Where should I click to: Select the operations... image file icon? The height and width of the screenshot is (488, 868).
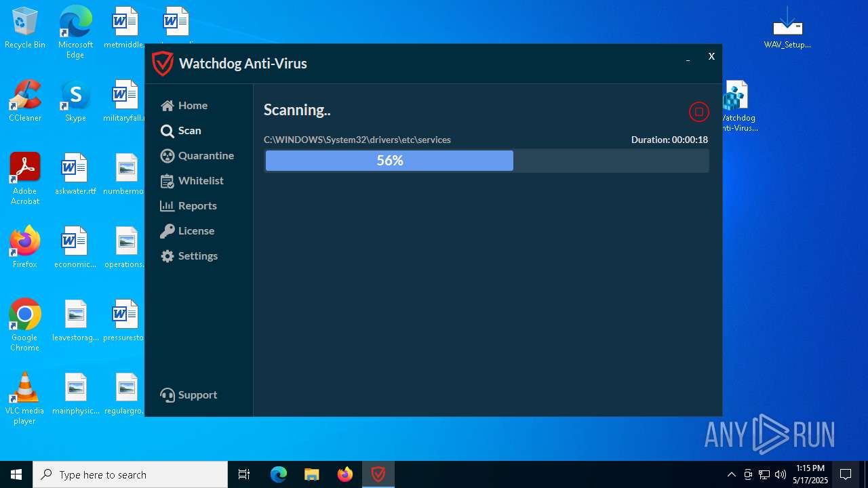(125, 247)
